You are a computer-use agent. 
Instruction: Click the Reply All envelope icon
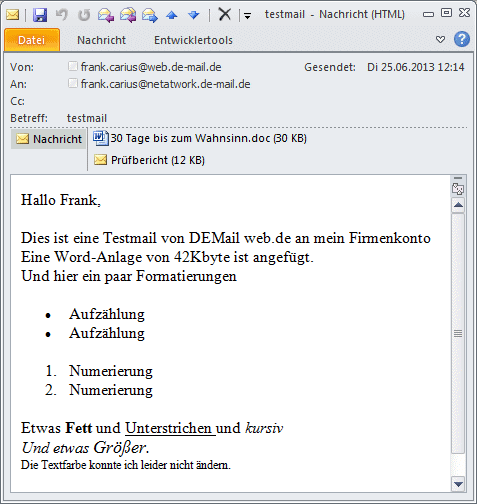click(128, 15)
